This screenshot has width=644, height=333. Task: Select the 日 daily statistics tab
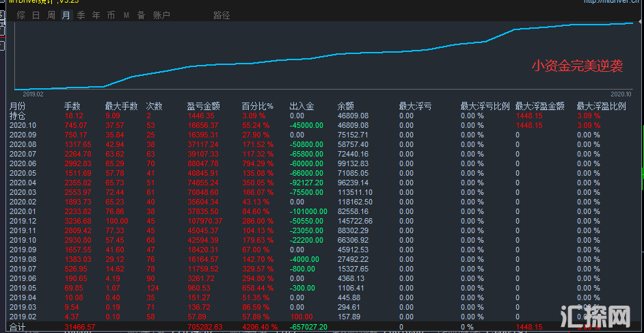coord(36,15)
